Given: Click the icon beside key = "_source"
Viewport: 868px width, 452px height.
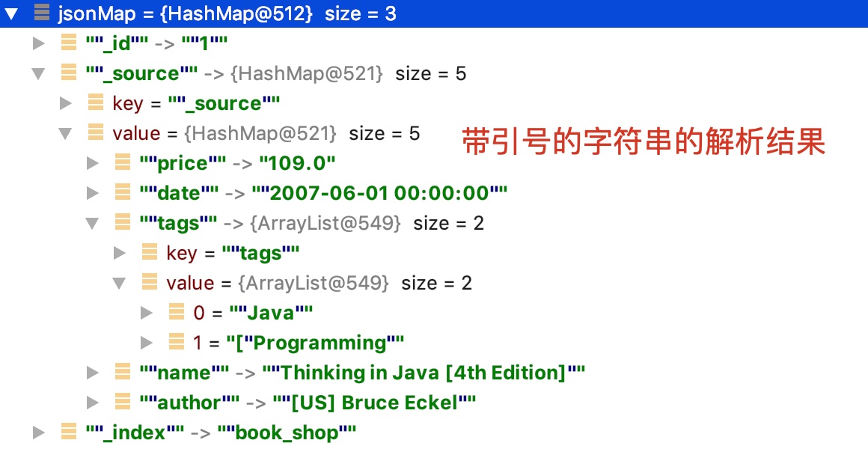Looking at the screenshot, I should click(96, 102).
